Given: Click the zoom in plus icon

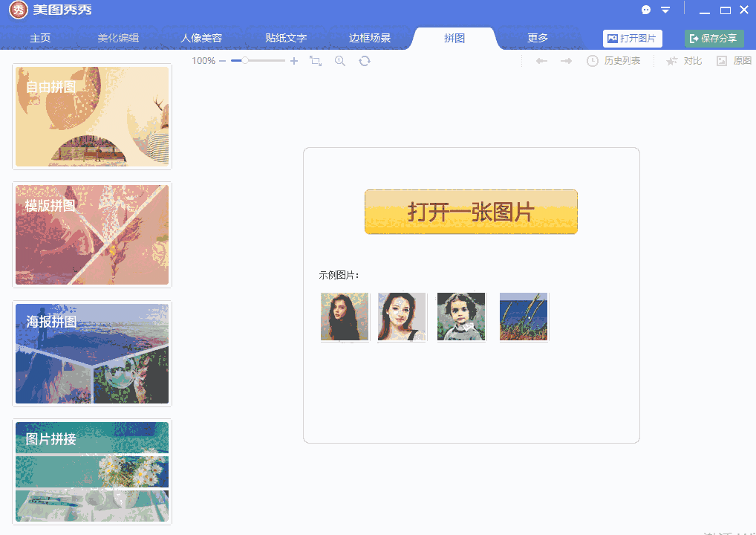Looking at the screenshot, I should pos(293,61).
